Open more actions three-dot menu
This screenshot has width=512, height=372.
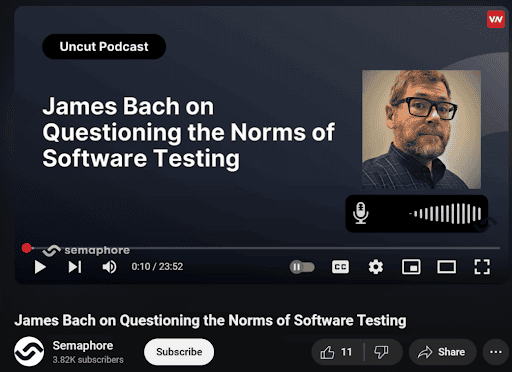(x=496, y=352)
